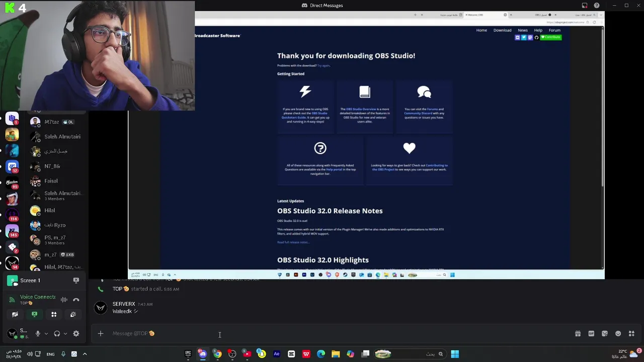Click the OBS Studio Overview link
This screenshot has width=644, height=362.
(x=361, y=109)
